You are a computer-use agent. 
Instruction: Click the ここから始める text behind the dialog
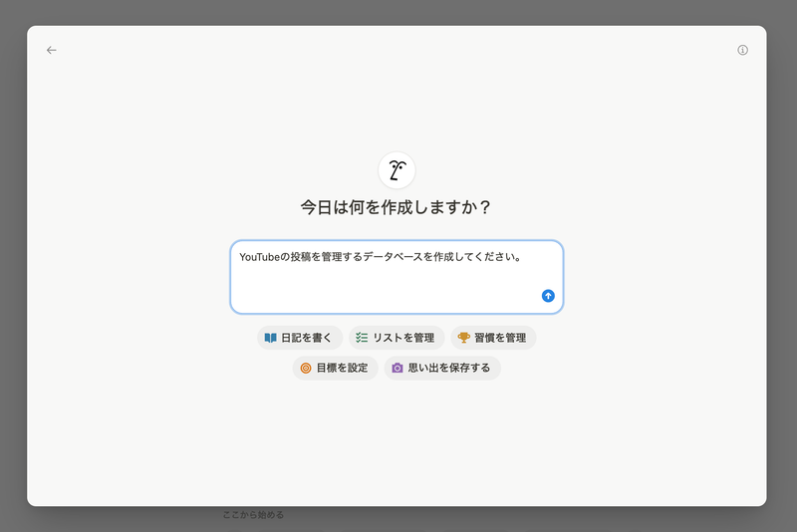click(x=253, y=515)
